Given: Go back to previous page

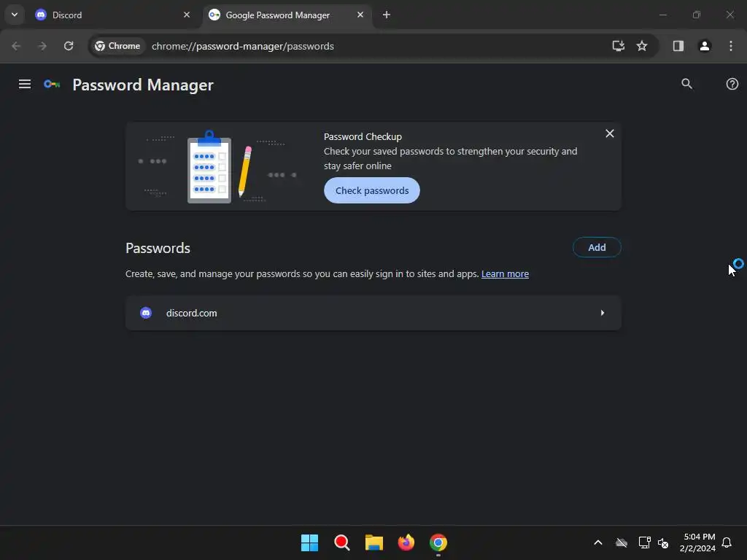Looking at the screenshot, I should (x=16, y=46).
